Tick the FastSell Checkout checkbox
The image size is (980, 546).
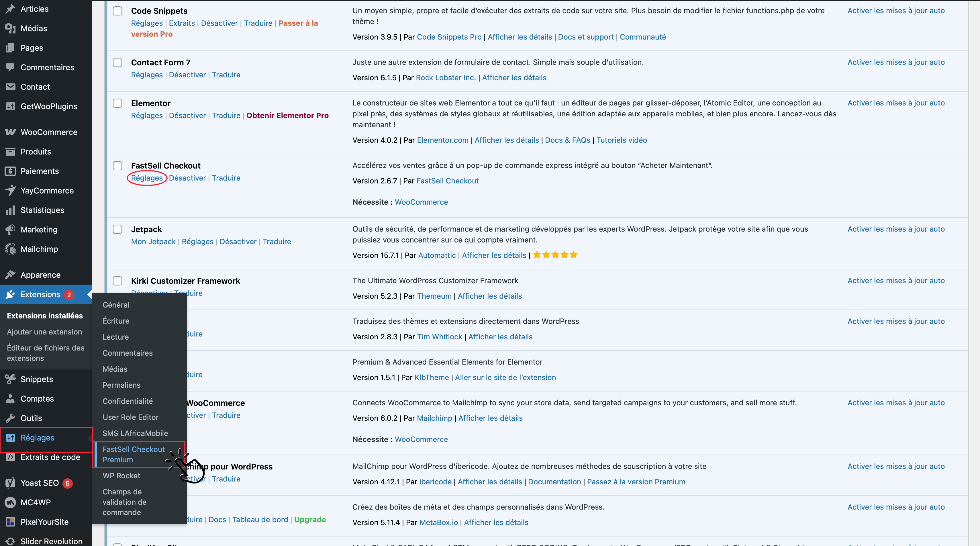[117, 165]
